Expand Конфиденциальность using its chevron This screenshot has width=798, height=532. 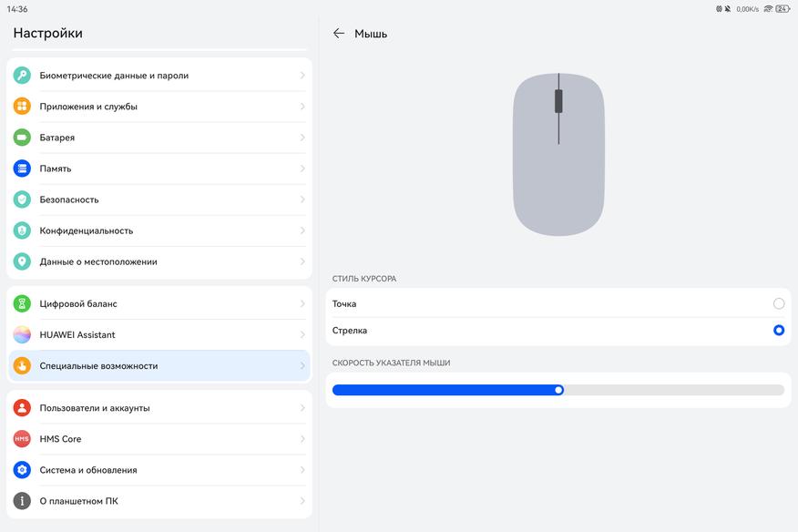pyautogui.click(x=302, y=230)
